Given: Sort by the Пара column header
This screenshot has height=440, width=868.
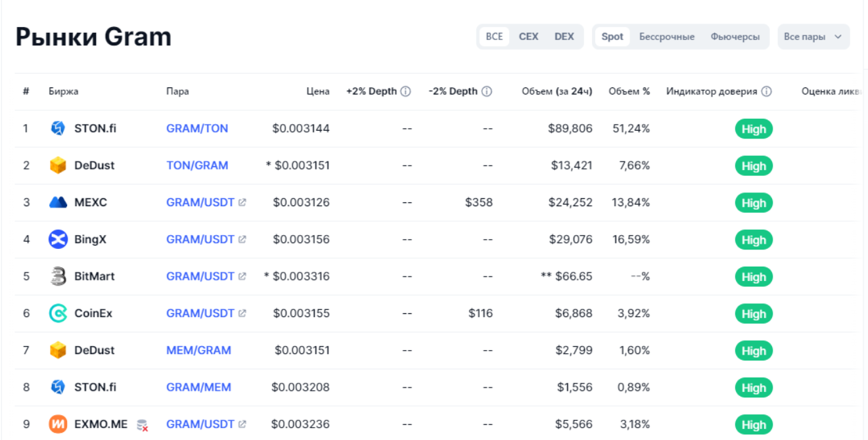Looking at the screenshot, I should tap(177, 91).
